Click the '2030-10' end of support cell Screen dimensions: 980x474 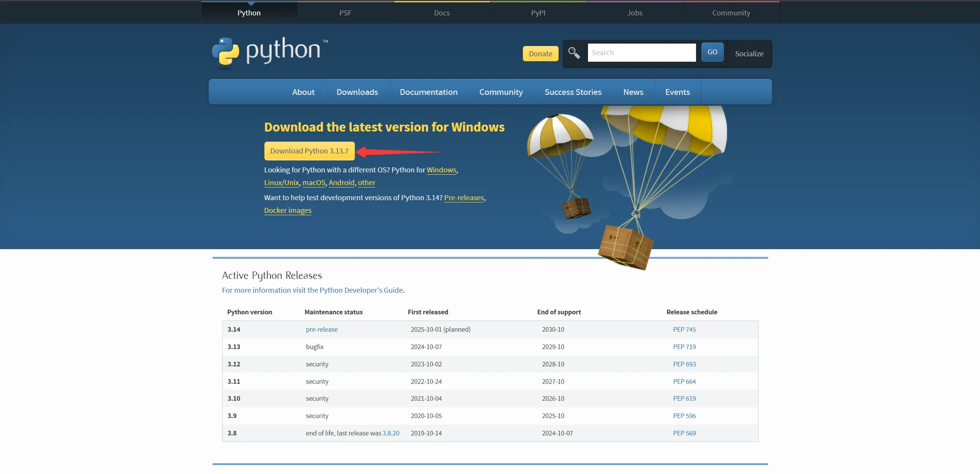pyautogui.click(x=553, y=329)
